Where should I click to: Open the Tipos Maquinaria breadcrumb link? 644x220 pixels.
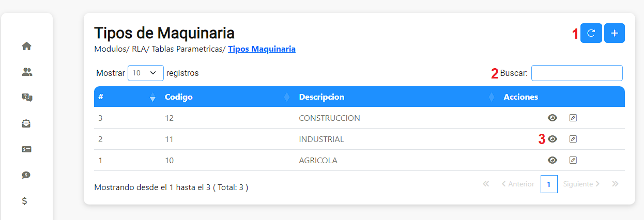[x=262, y=49]
